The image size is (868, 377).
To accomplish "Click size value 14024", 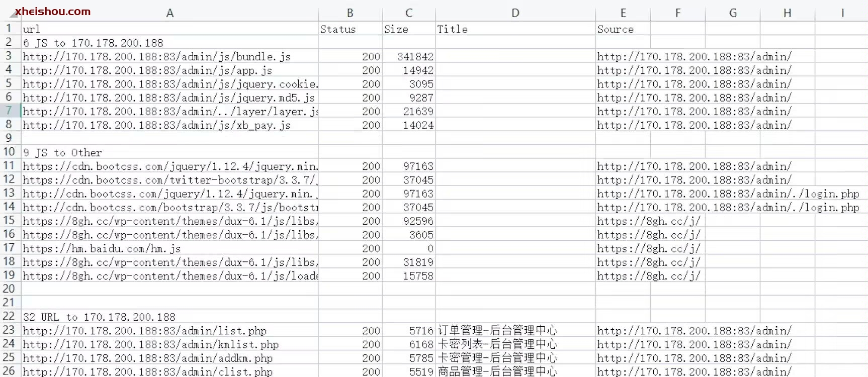I will (x=409, y=125).
